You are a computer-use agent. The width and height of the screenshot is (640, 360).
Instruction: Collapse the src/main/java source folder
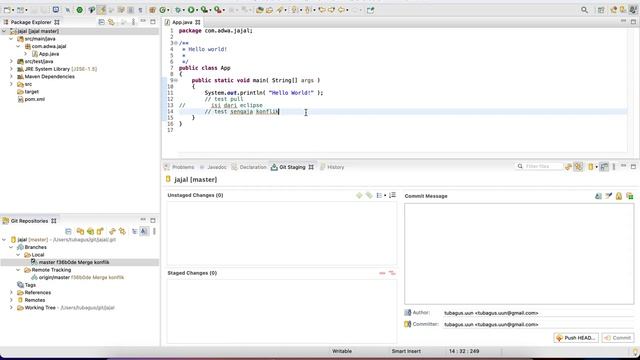point(11,39)
